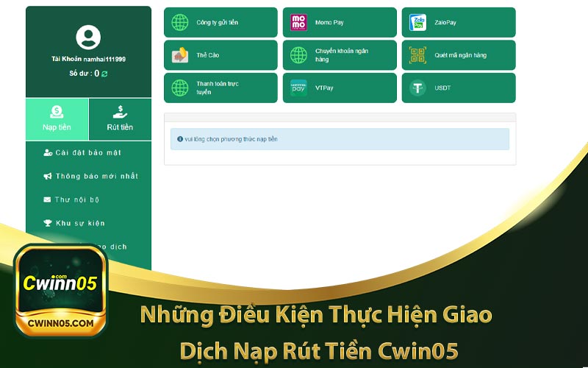The image size is (588, 368).
Task: Click the Nạp tiền money stack icon
Action: click(x=57, y=112)
